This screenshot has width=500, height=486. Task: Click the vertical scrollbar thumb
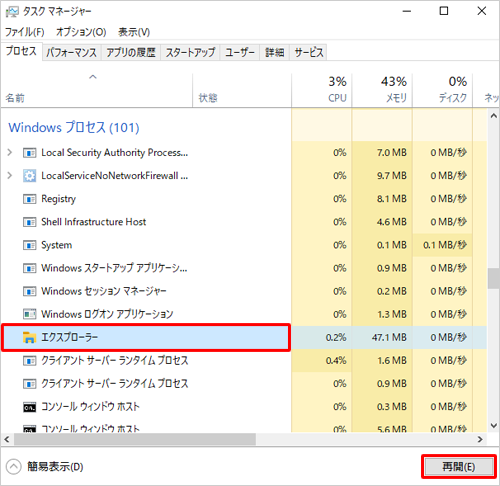click(494, 279)
